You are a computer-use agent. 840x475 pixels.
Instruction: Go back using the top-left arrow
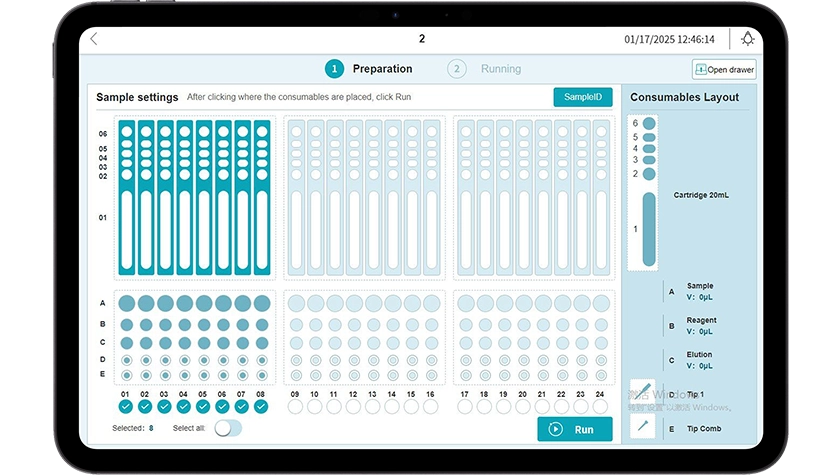point(94,39)
